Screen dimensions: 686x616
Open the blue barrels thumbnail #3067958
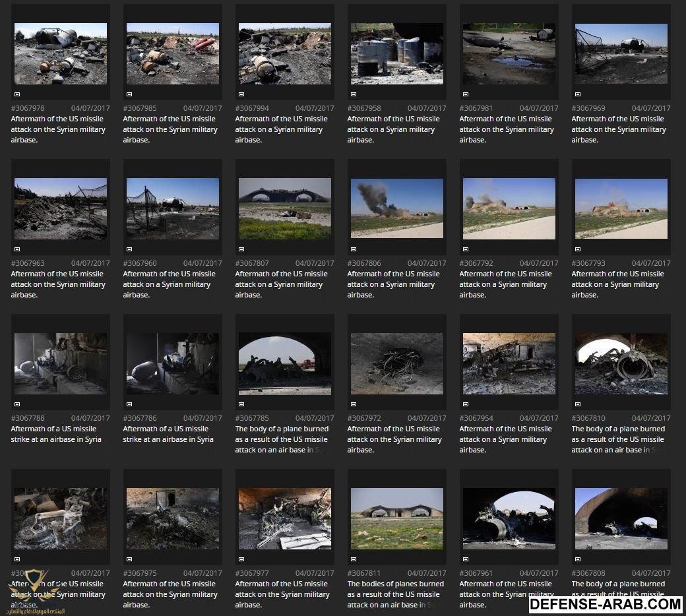pos(397,53)
